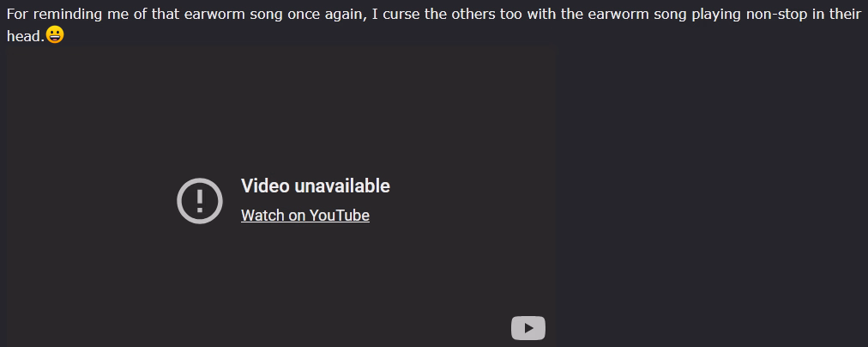
Task: Click the word "YouTube" in the underlined link
Action: click(x=340, y=215)
